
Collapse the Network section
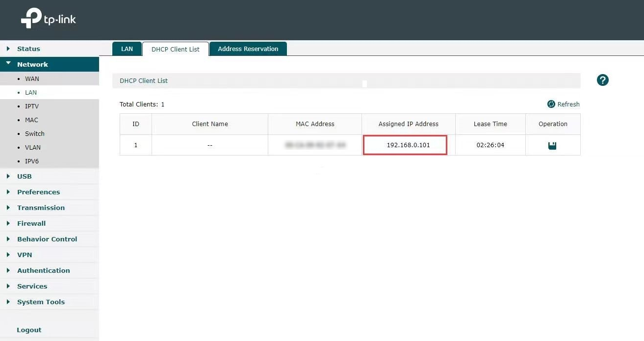[x=32, y=64]
